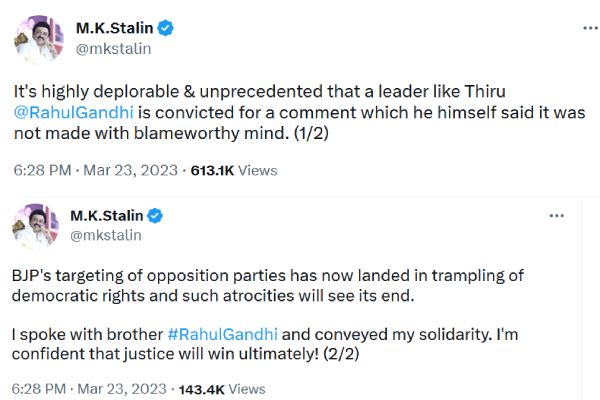Open the profile picture on the first tweet

[36, 38]
